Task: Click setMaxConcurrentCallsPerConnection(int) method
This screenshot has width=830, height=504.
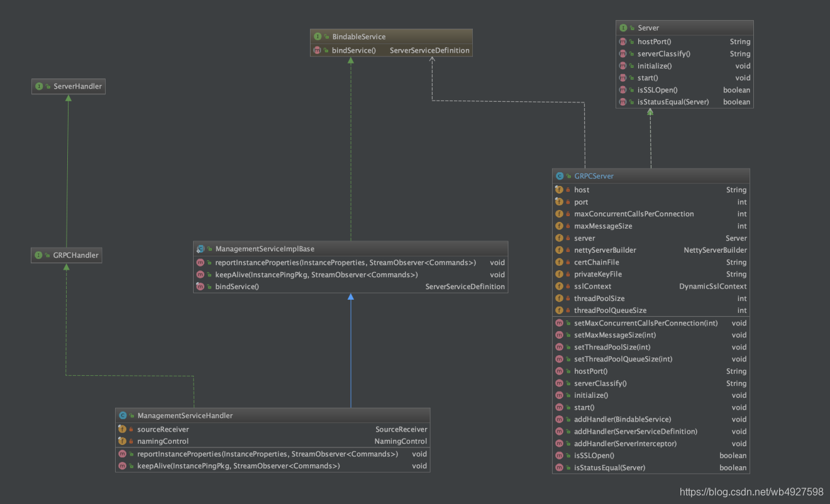Action: 651,323
